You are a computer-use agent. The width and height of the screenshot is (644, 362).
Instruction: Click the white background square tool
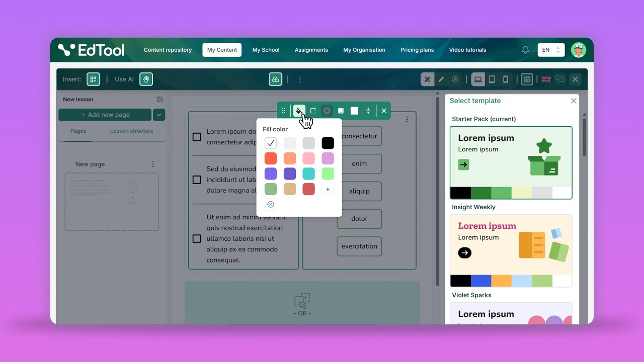pos(355,111)
